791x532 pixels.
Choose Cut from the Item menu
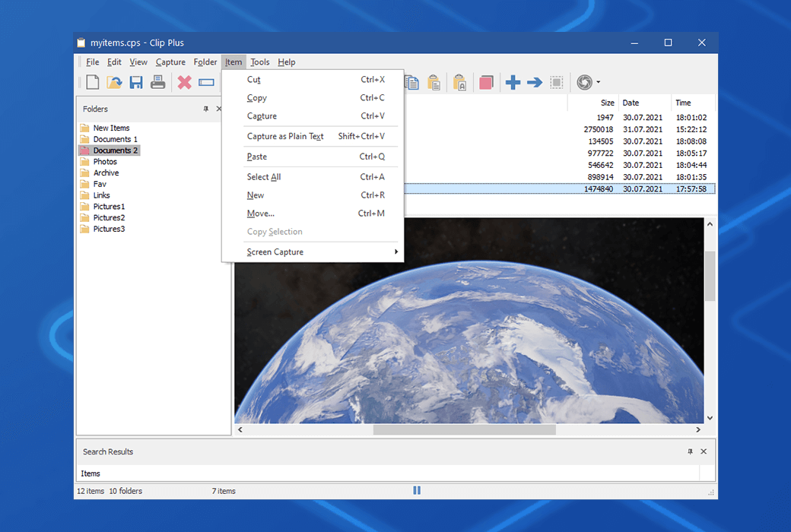coord(313,80)
